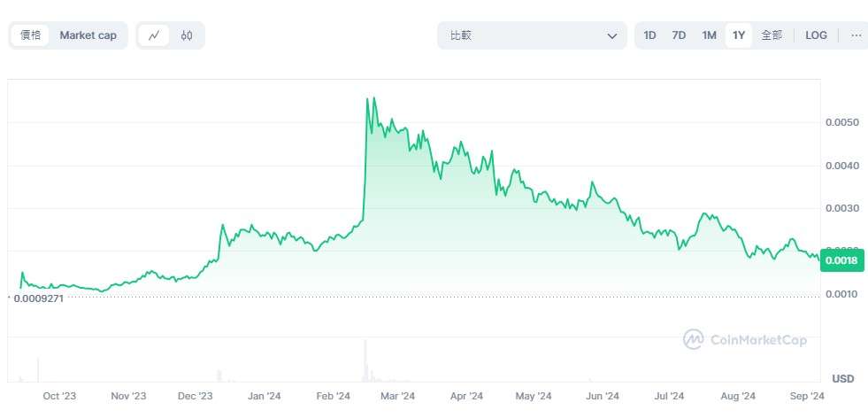The width and height of the screenshot is (868, 418).
Task: Select the 價格 tab
Action: tap(31, 35)
